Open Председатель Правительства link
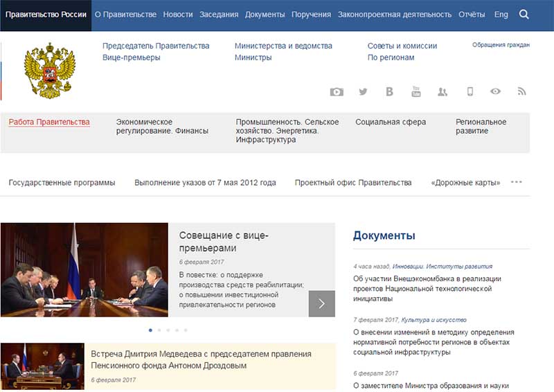Viewport: 554px width, 392px height. 156,46
